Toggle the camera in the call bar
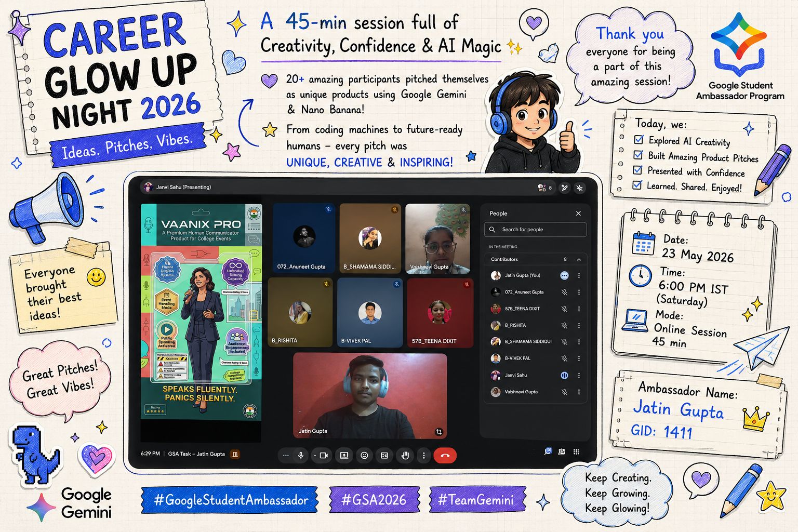This screenshot has width=798, height=532. coord(323,456)
